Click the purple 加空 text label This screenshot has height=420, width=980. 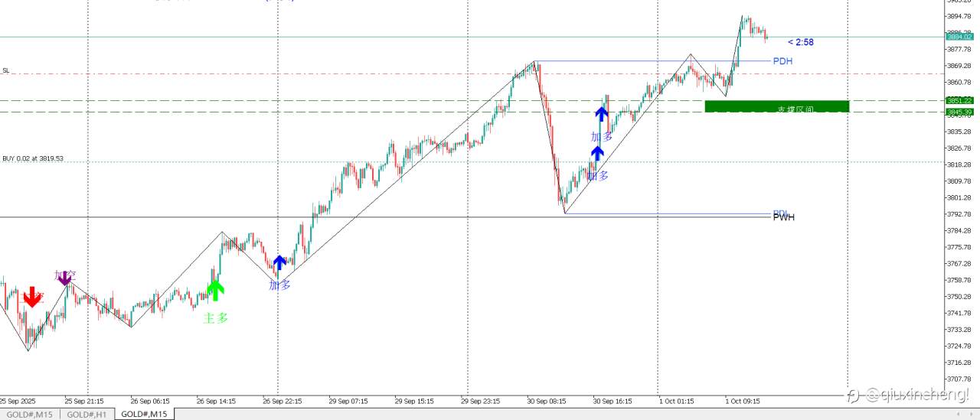click(66, 274)
